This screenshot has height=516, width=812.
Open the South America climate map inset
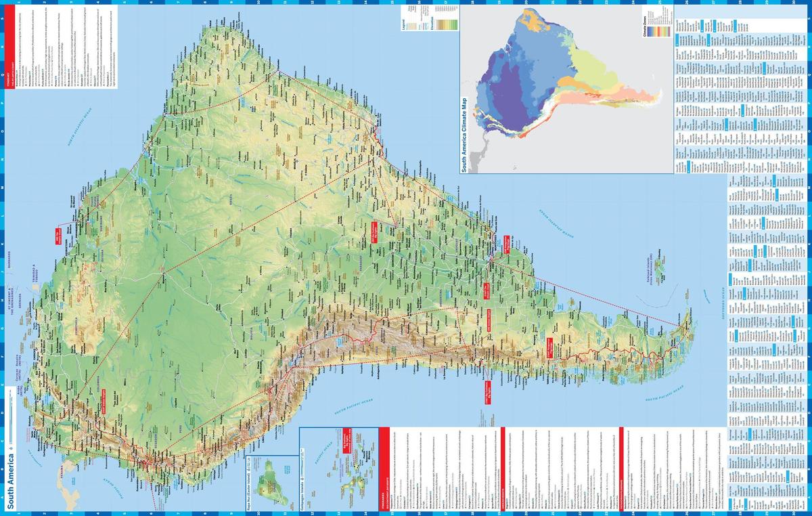click(567, 89)
